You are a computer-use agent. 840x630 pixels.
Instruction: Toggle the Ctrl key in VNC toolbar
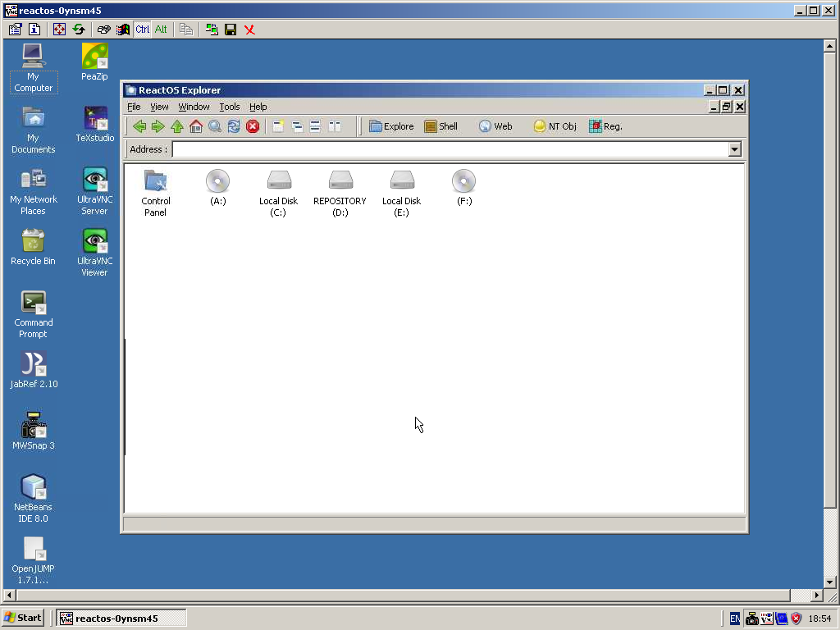point(143,30)
